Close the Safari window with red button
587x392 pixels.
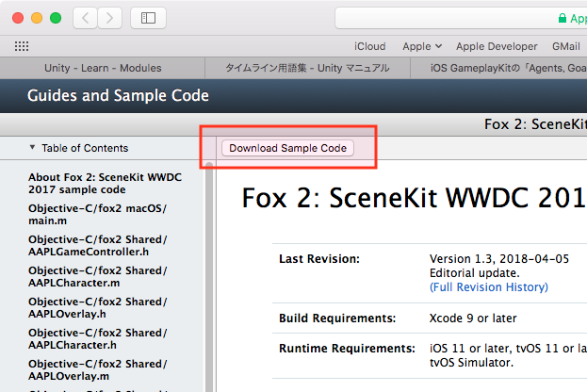point(18,18)
